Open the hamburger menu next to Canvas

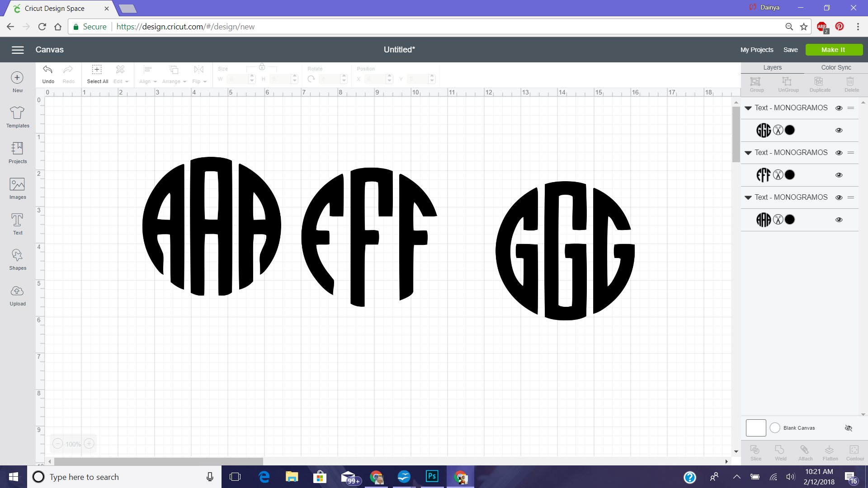click(18, 50)
